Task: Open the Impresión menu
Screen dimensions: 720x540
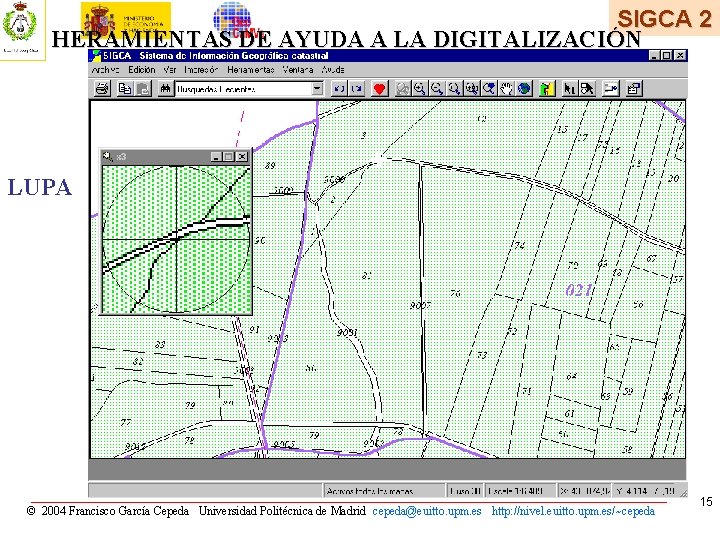Action: (201, 69)
